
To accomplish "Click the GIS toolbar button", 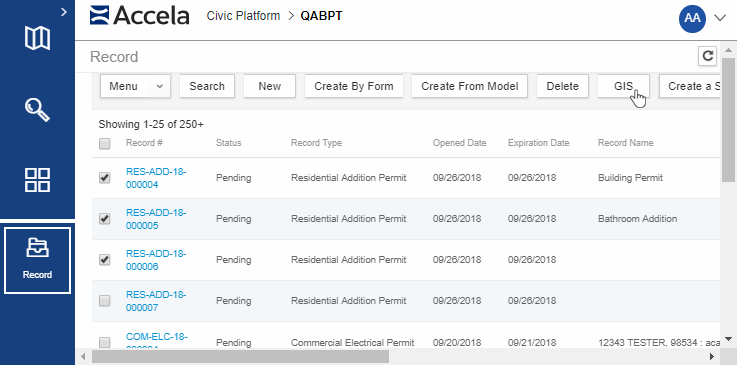I will pyautogui.click(x=623, y=86).
